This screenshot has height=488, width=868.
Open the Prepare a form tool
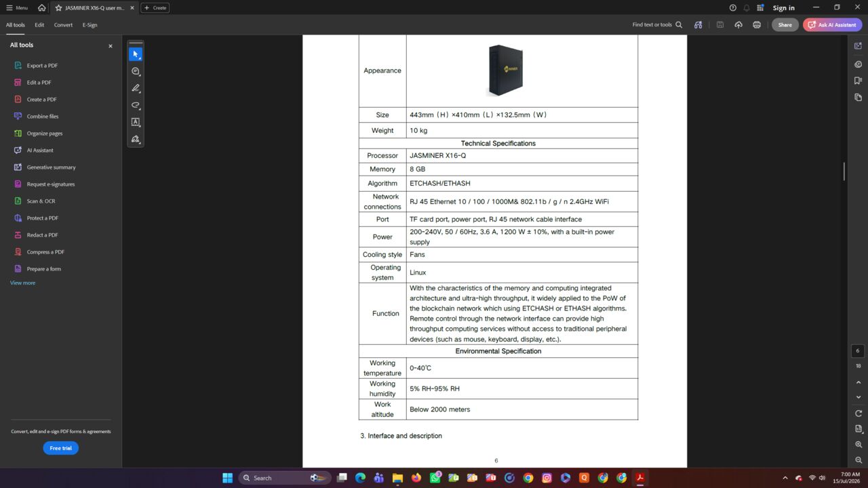point(43,269)
